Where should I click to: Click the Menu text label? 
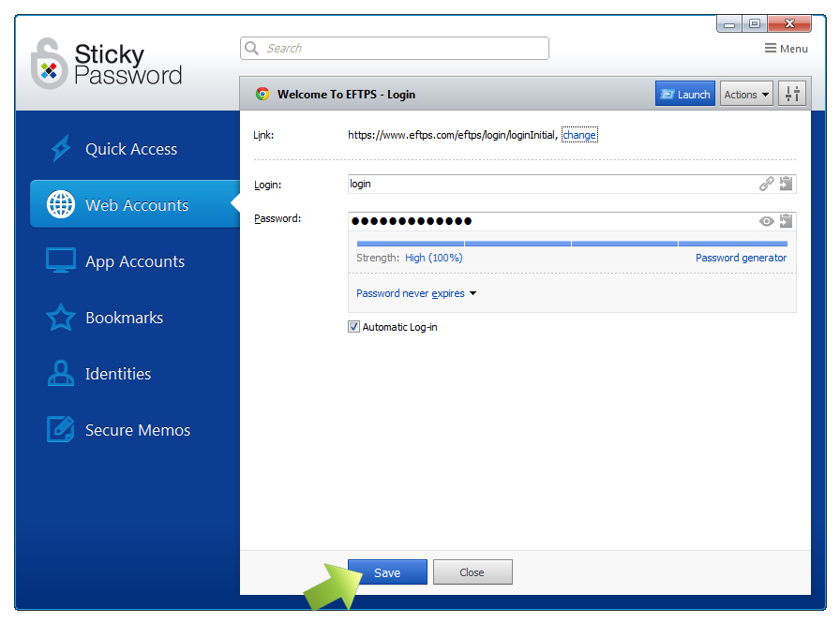[x=794, y=49]
